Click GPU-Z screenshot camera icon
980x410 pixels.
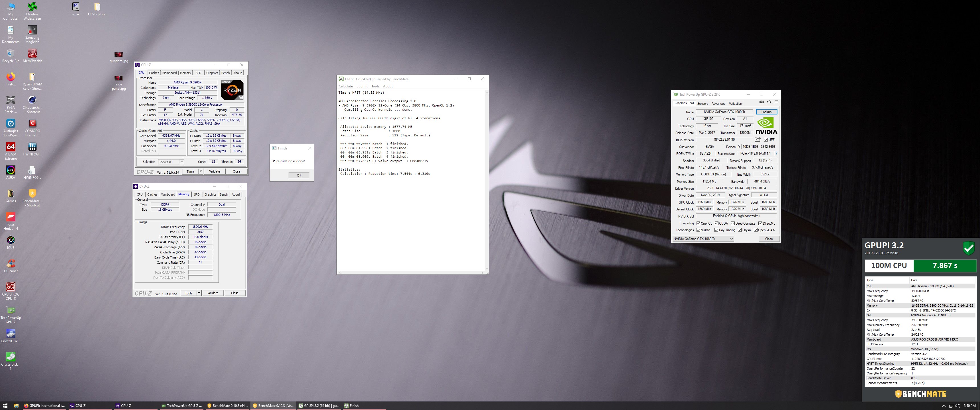pyautogui.click(x=761, y=102)
